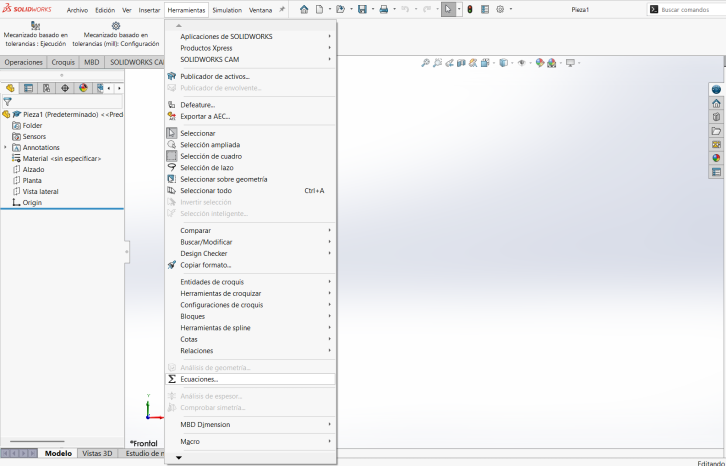This screenshot has height=466, width=726.
Task: Click the Section view icon
Action: (461, 63)
